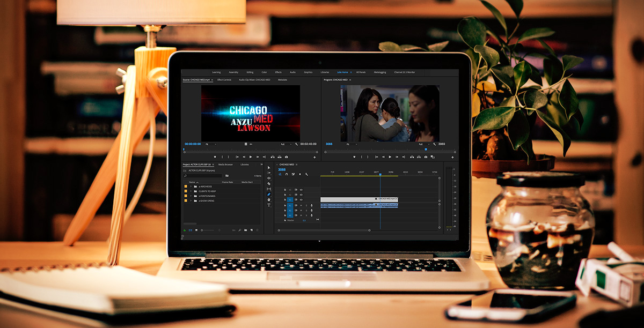Expand the z-FONTS/NAMES bin
This screenshot has height=328, width=644.
(191, 196)
